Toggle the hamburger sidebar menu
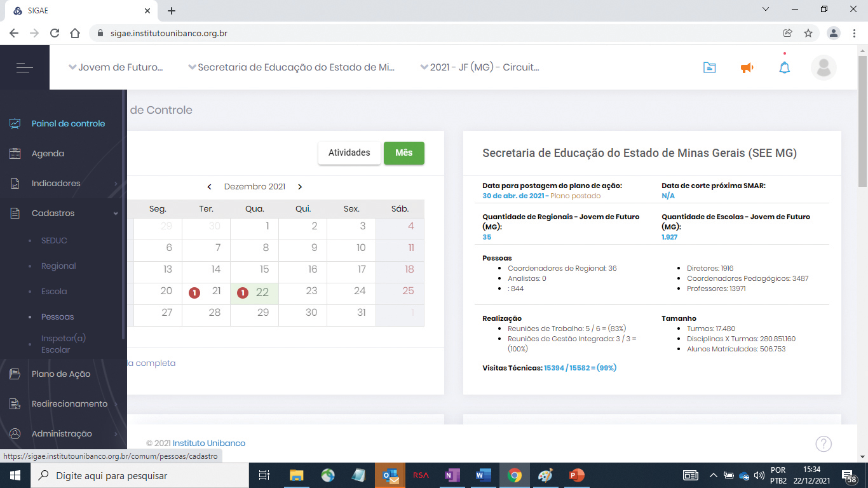The image size is (868, 488). click(25, 67)
